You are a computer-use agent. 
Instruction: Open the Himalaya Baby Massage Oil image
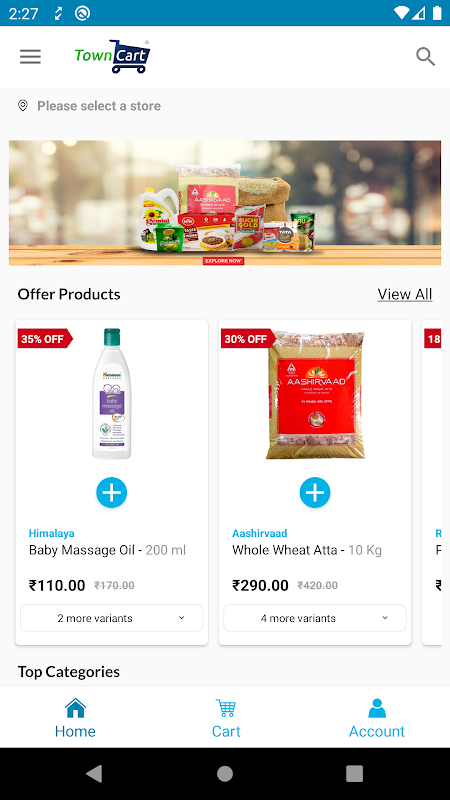[112, 393]
